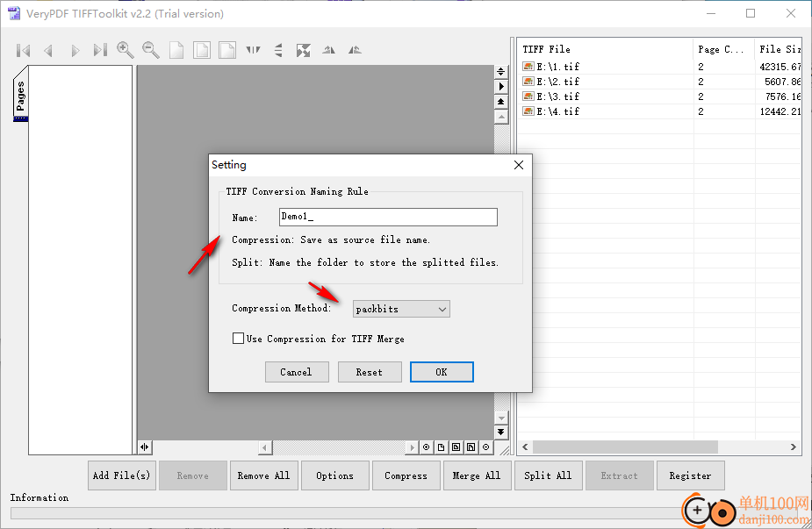Click the file list horizontal scrollbar thumb

(625, 447)
